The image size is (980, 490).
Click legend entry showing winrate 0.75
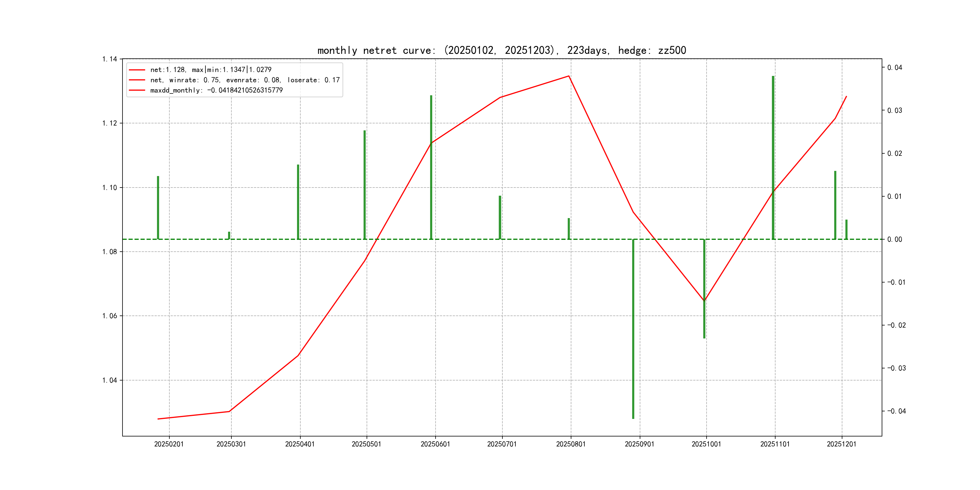click(x=245, y=80)
